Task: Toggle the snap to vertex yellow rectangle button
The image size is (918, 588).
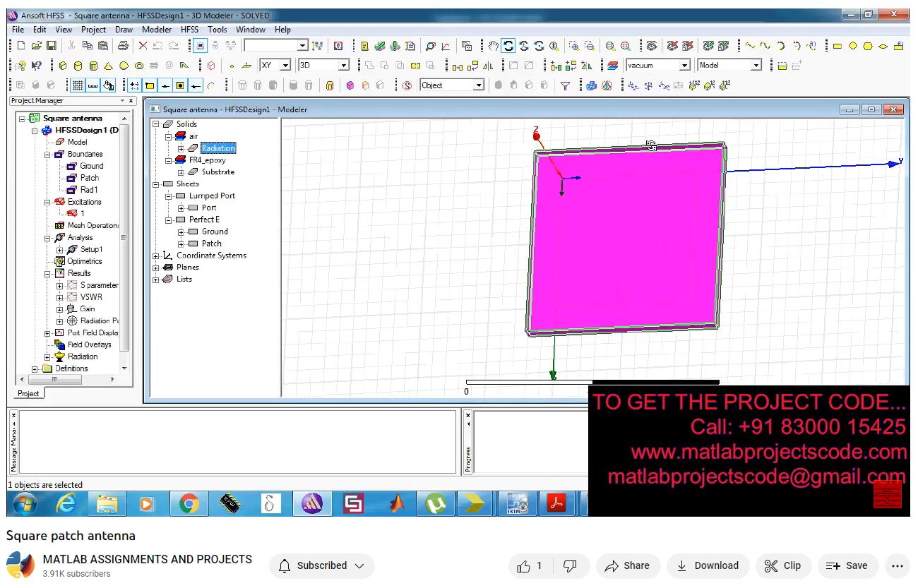Action: [150, 85]
